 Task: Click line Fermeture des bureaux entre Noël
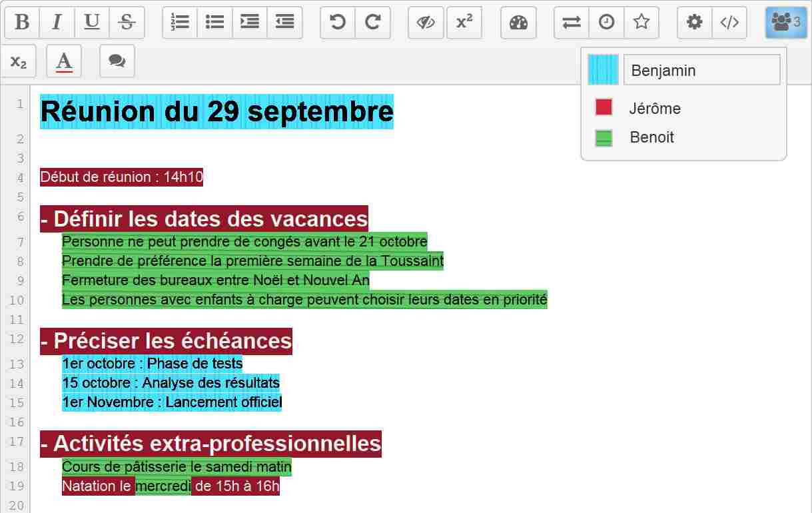pyautogui.click(x=216, y=280)
